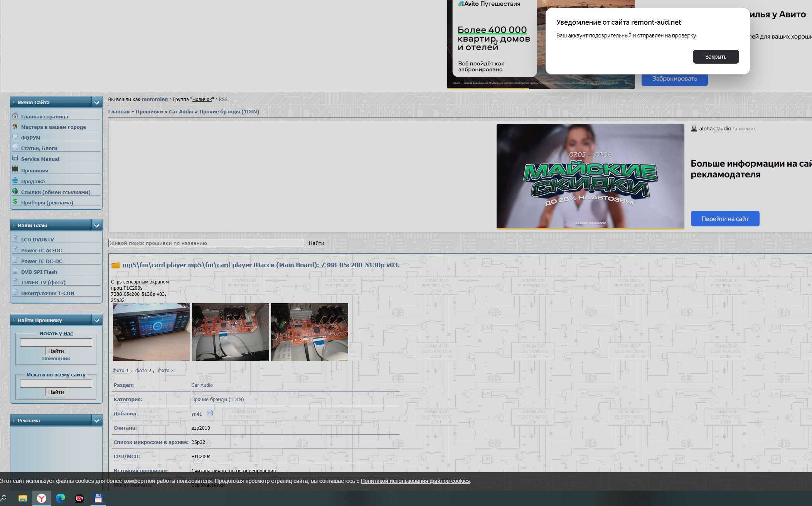
Task: Open the third circuit board photo
Action: (x=310, y=332)
